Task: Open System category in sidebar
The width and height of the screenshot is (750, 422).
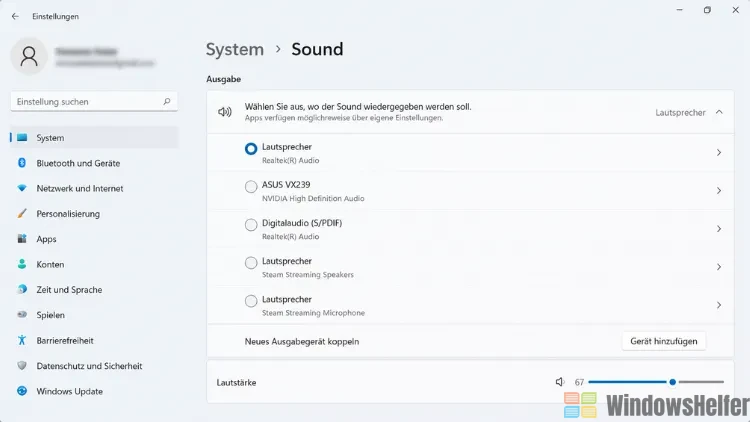Action: [94, 138]
